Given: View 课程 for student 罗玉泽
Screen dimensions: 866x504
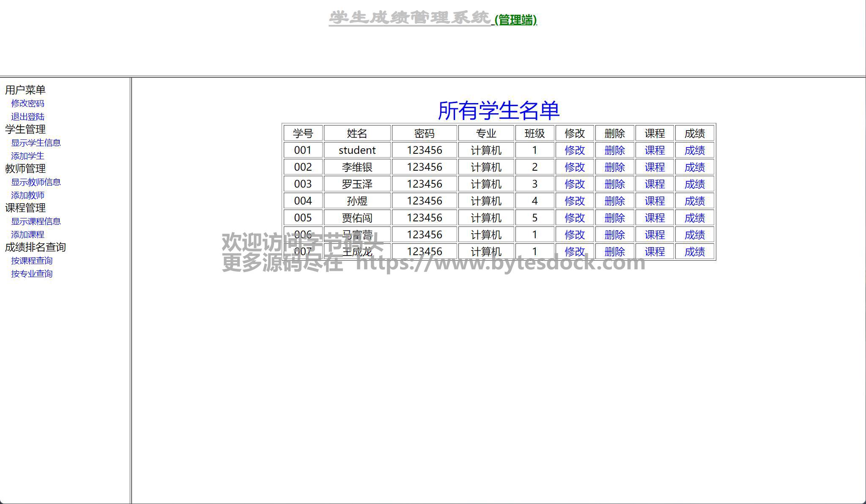Looking at the screenshot, I should click(x=654, y=184).
